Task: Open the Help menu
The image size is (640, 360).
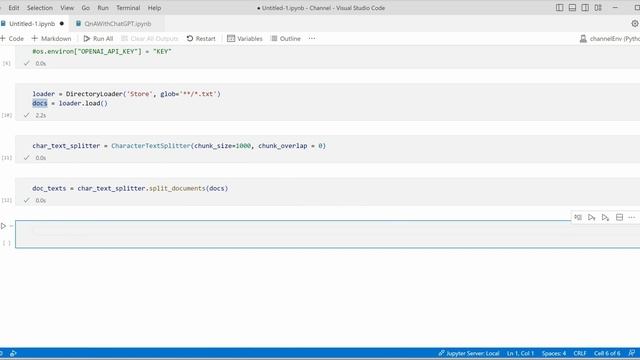Action: (154, 8)
